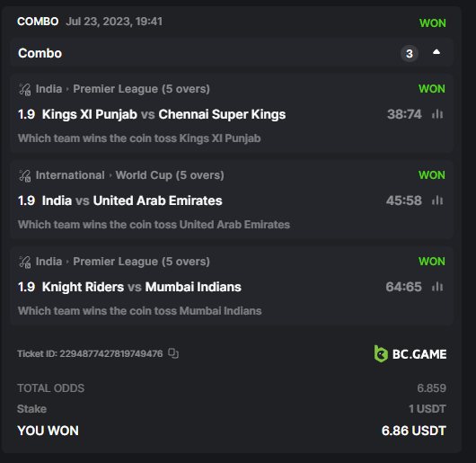Click the selections count badge showing 3
Viewport: 476px width, 463px height.
pos(410,53)
